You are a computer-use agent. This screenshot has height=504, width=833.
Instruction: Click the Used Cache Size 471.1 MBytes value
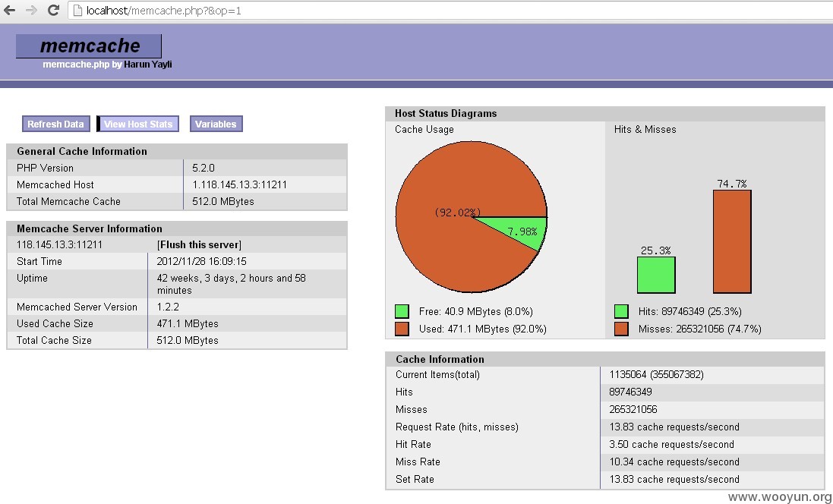click(x=188, y=323)
